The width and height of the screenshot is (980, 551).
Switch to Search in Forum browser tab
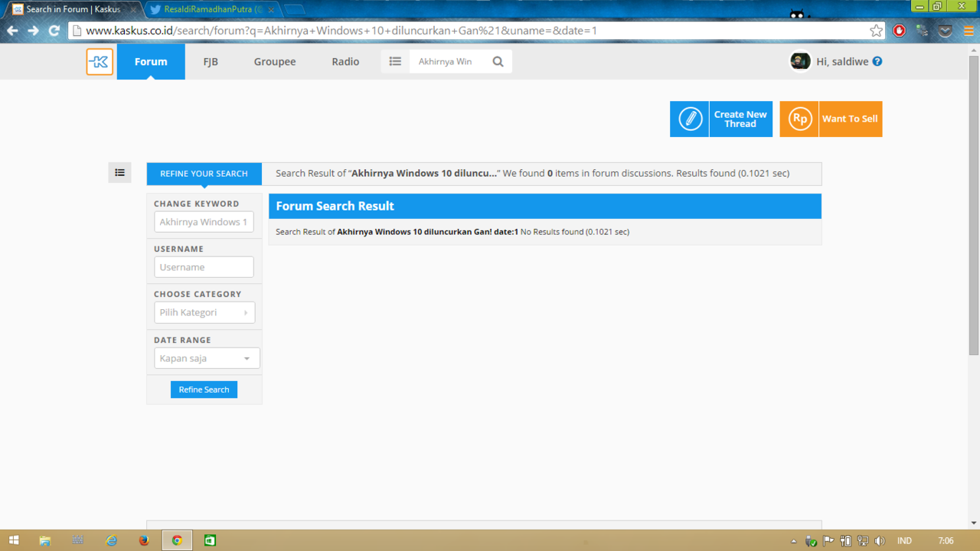pos(73,9)
